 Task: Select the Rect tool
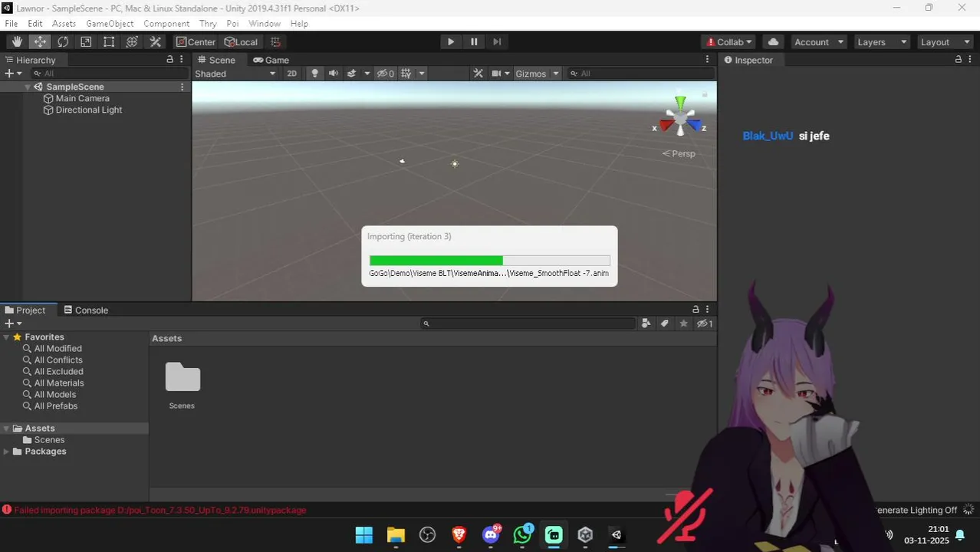click(109, 42)
